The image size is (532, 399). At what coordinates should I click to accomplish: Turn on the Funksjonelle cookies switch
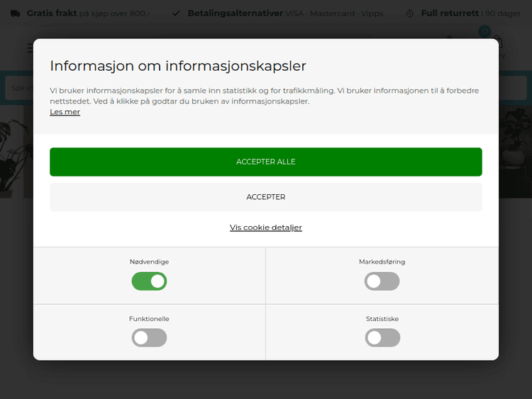pos(149,338)
